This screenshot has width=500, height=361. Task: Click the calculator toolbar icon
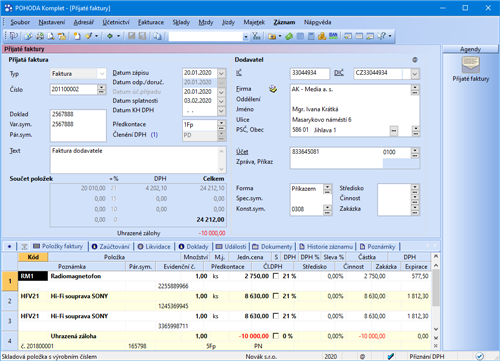pyautogui.click(x=311, y=36)
